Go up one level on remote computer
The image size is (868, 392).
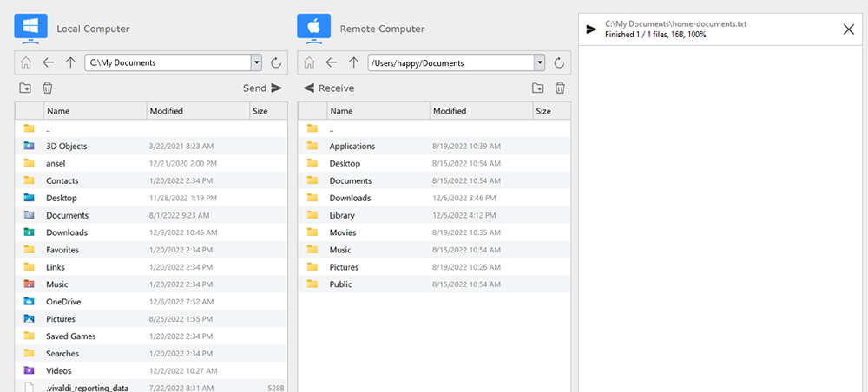pyautogui.click(x=353, y=62)
